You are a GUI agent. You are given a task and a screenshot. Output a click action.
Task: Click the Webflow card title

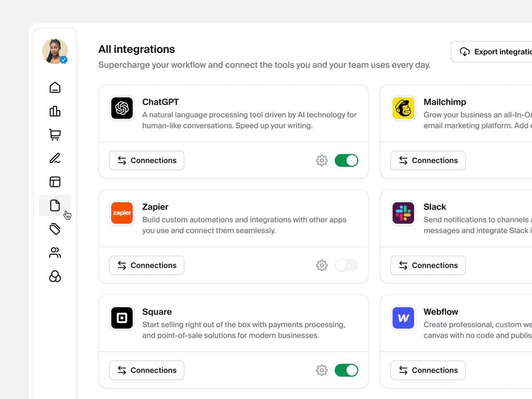tap(441, 312)
